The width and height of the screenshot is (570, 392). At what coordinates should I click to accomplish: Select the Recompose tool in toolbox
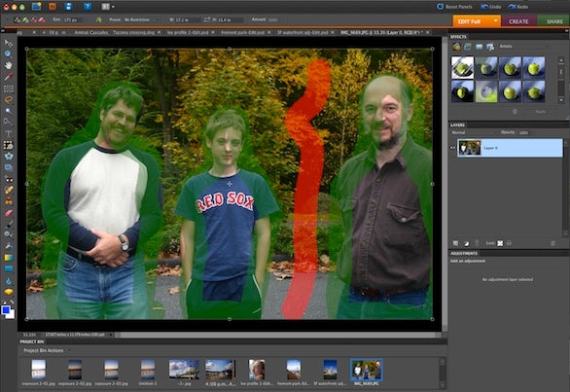click(x=8, y=145)
